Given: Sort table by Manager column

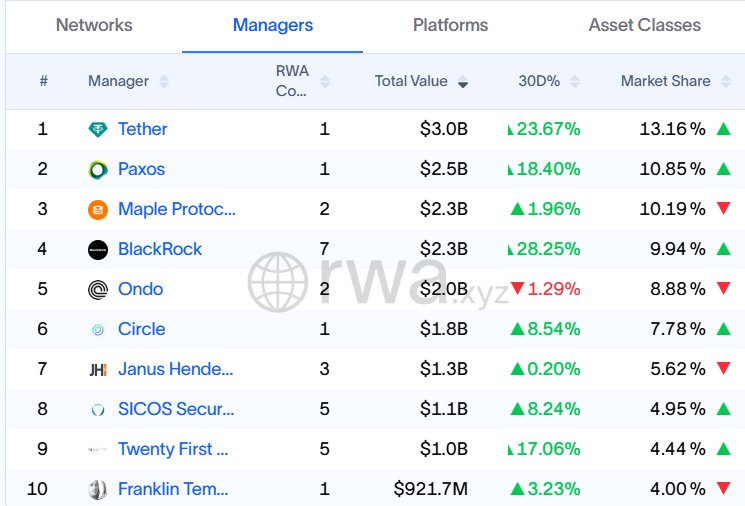Looking at the screenshot, I should tap(164, 81).
